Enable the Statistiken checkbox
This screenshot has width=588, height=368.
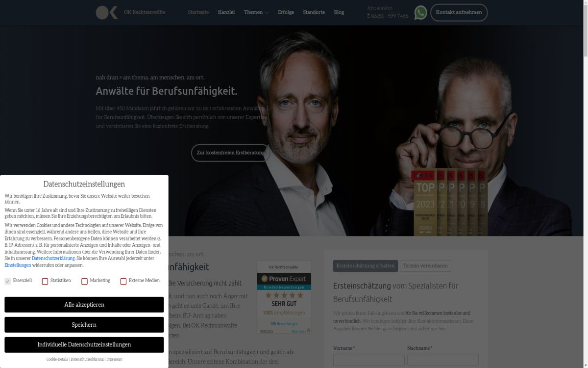(x=45, y=281)
